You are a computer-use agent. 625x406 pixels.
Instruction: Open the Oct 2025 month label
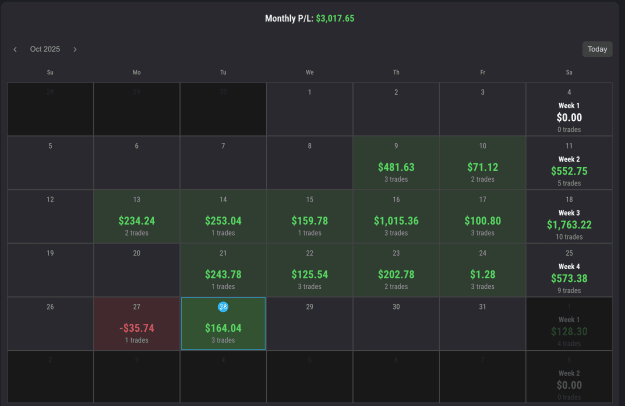(x=45, y=49)
